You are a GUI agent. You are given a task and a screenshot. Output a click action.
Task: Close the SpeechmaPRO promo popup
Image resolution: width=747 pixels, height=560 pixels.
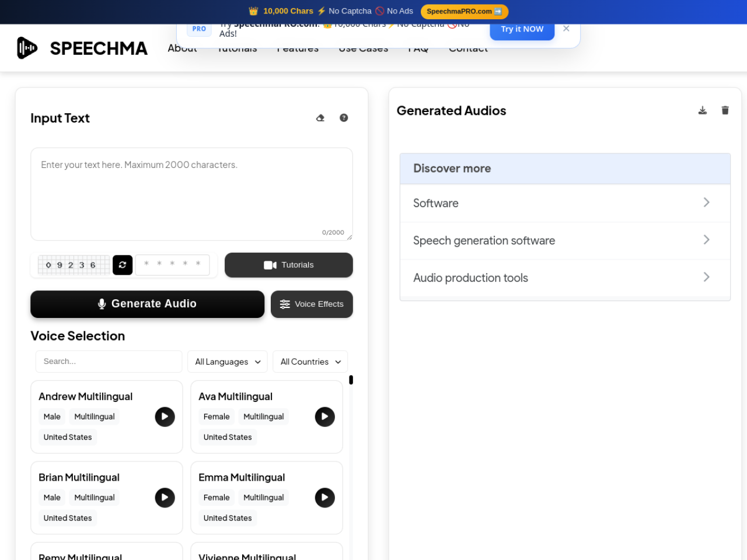point(566,29)
